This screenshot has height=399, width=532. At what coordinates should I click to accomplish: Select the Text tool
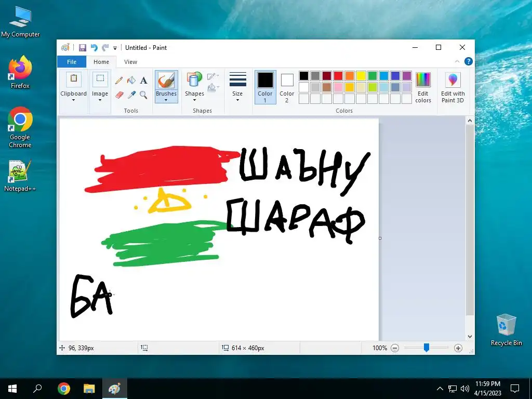144,81
